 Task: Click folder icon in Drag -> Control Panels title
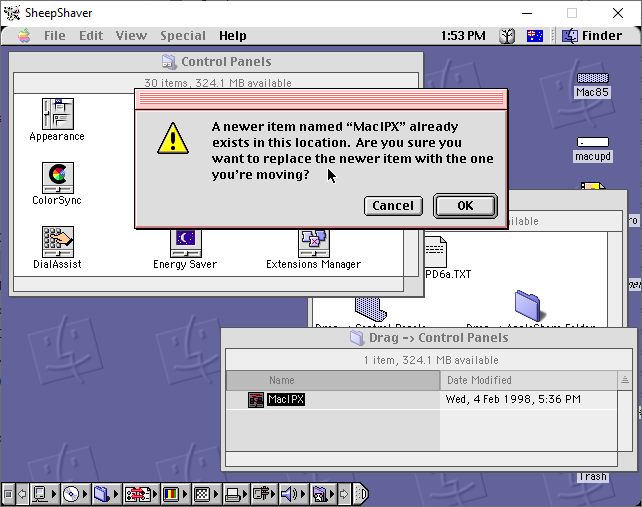(x=357, y=338)
